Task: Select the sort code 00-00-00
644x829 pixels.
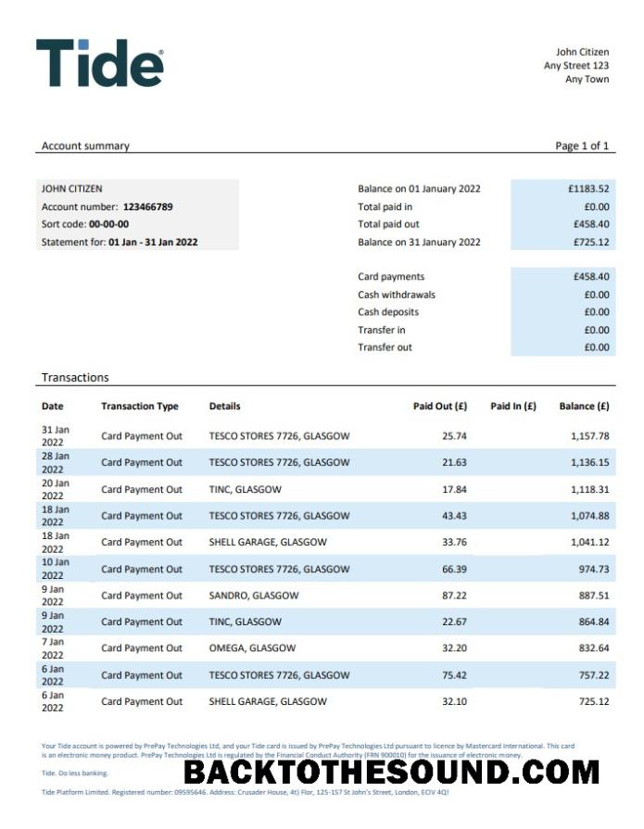Action: click(x=109, y=224)
